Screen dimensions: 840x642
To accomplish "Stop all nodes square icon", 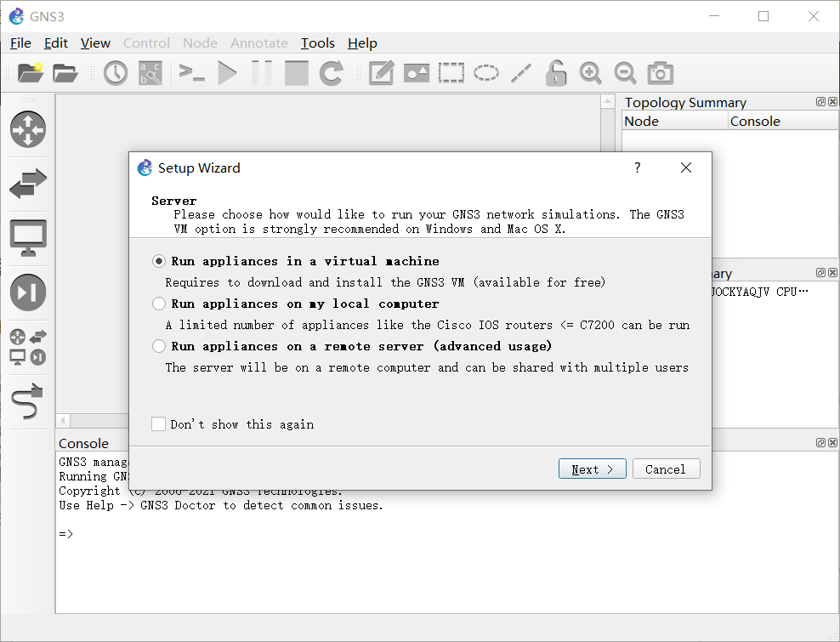I will point(296,73).
